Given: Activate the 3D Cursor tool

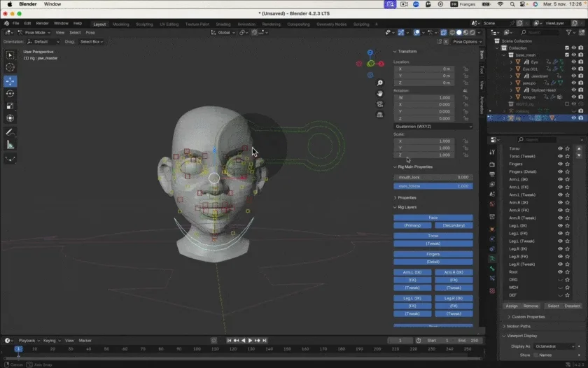Looking at the screenshot, I should (10, 67).
